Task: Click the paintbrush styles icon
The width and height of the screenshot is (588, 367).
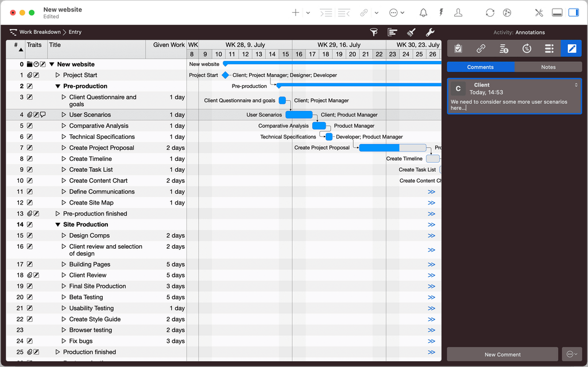Action: 411,32
